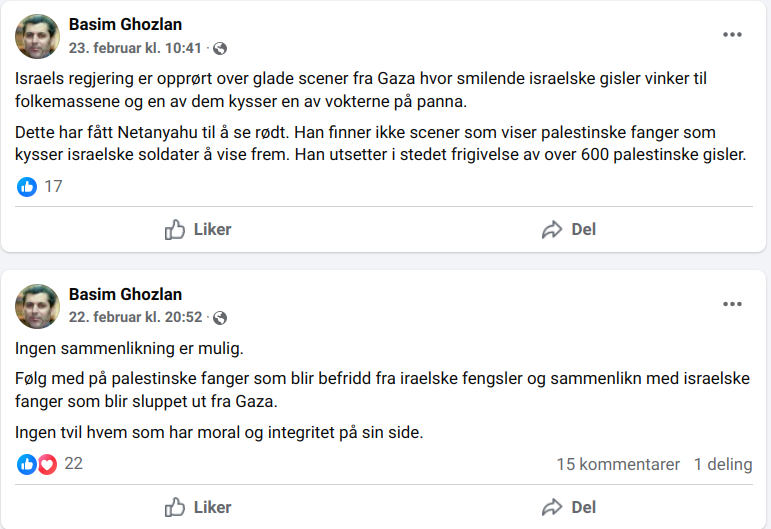Click the blue like reaction icon beside 17
The image size is (771, 529).
pos(27,186)
